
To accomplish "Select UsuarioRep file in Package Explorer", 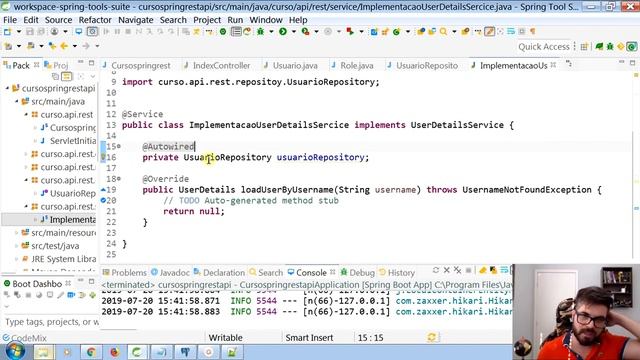I will (x=69, y=193).
